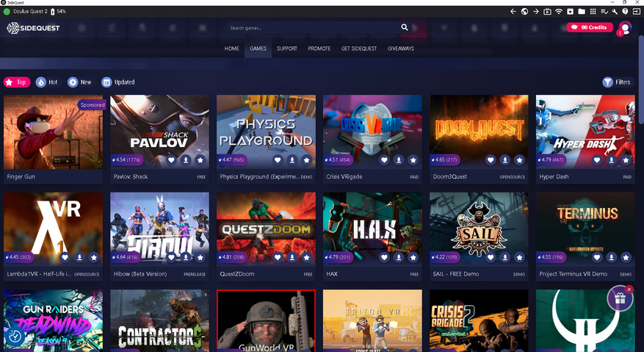Screen dimensions: 644x352
Task: Click the sign out exit icon
Action: pyautogui.click(x=636, y=12)
